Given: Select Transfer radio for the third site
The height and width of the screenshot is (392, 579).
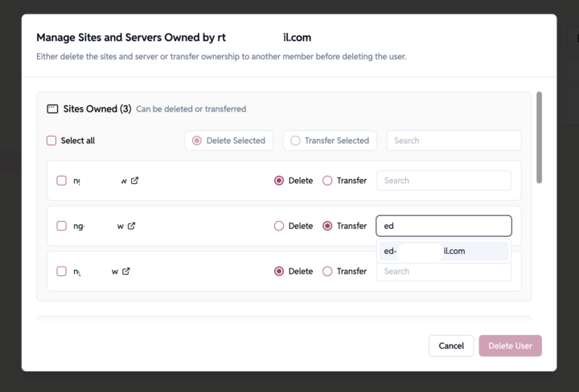Looking at the screenshot, I should 327,272.
